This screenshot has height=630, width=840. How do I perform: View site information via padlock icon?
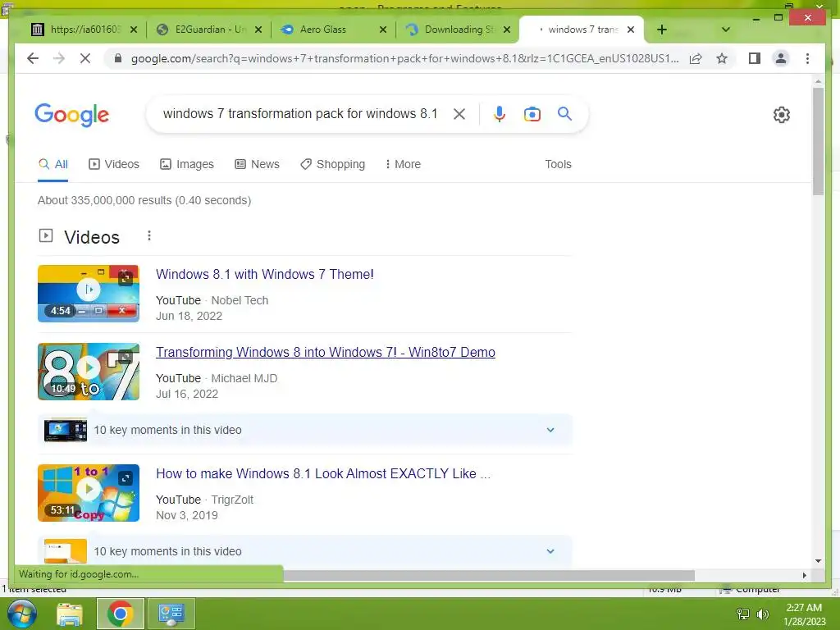click(118, 58)
